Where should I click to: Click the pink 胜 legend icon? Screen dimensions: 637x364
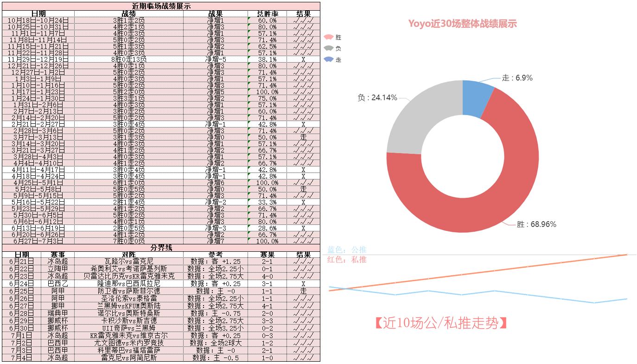[x=329, y=37]
